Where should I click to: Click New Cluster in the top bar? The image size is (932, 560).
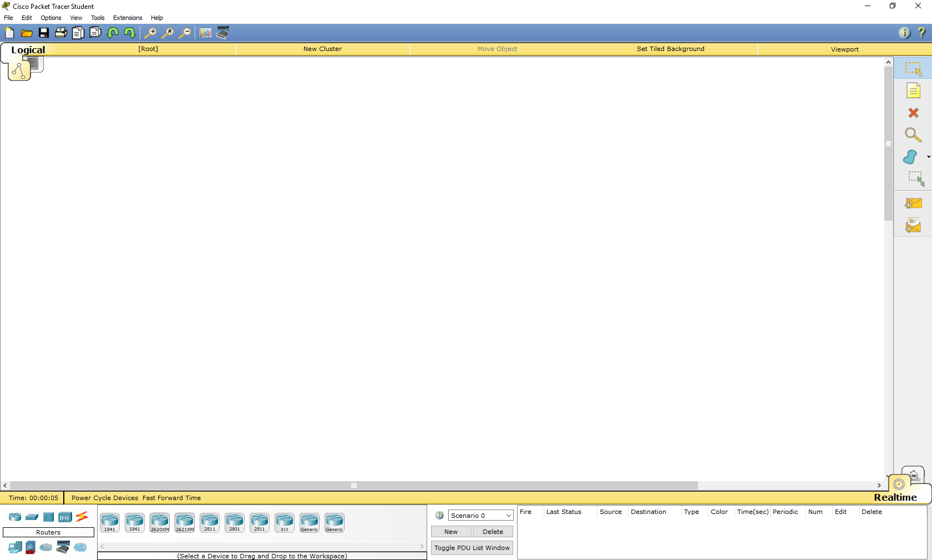(x=322, y=49)
